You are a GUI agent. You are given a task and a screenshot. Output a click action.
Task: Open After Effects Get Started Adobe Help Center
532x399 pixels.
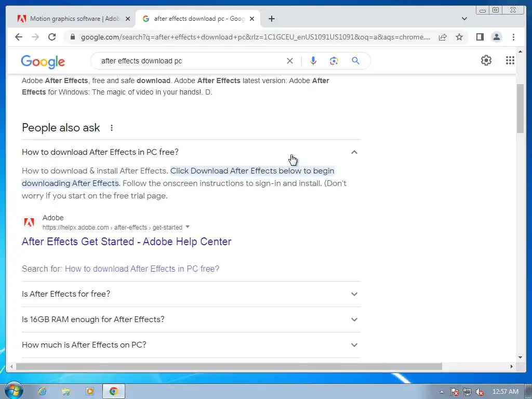point(127,242)
